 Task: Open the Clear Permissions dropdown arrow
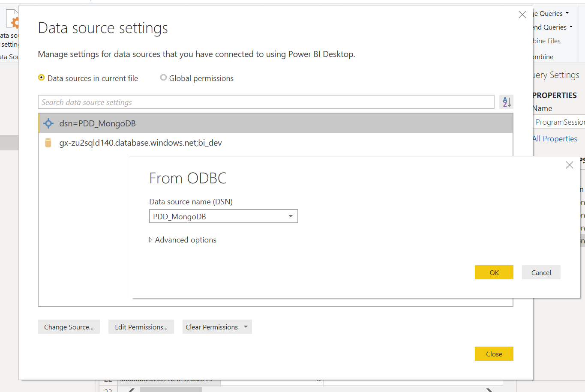tap(246, 327)
